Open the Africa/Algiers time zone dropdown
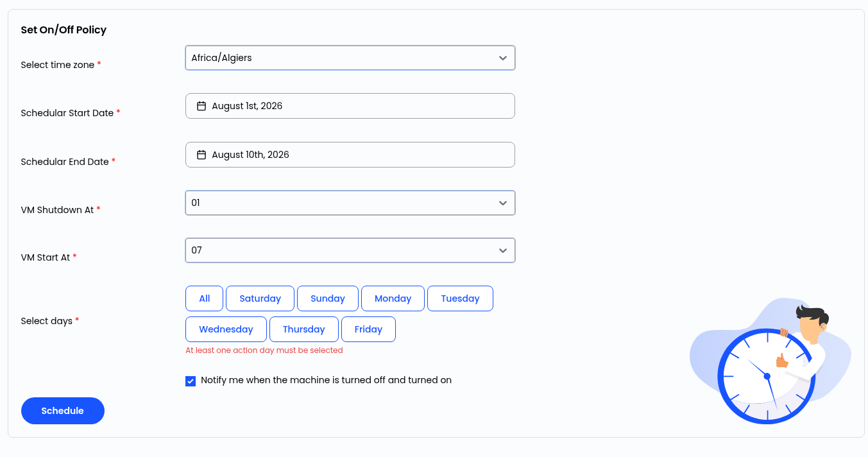The height and width of the screenshot is (457, 868). coord(350,58)
